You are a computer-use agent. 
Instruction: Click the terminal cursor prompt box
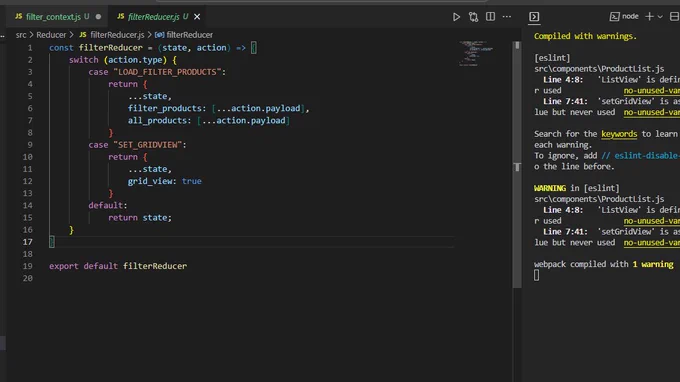pos(536,275)
